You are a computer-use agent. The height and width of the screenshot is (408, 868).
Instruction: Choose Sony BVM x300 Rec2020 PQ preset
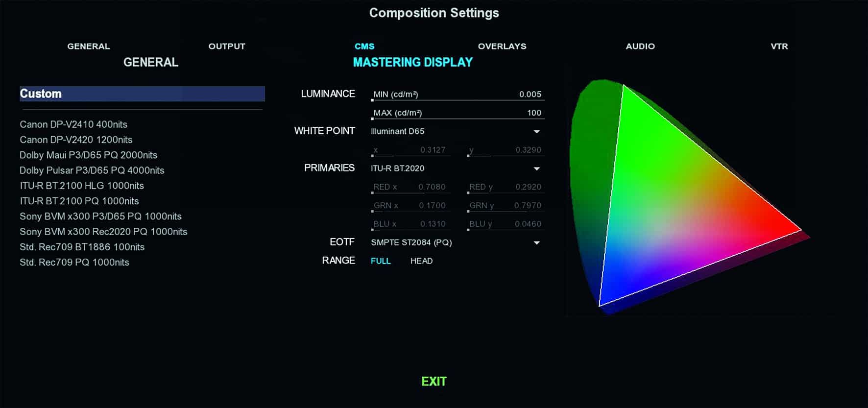click(103, 232)
